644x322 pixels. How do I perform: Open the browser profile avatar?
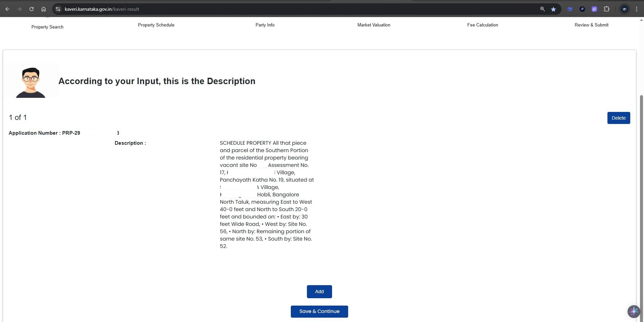pos(624,9)
